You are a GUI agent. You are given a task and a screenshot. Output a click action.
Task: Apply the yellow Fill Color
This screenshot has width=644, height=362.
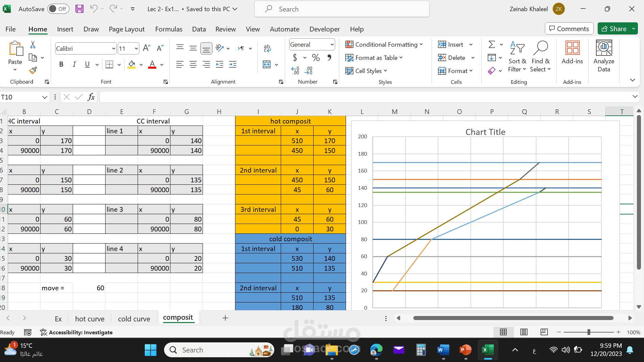pyautogui.click(x=132, y=64)
